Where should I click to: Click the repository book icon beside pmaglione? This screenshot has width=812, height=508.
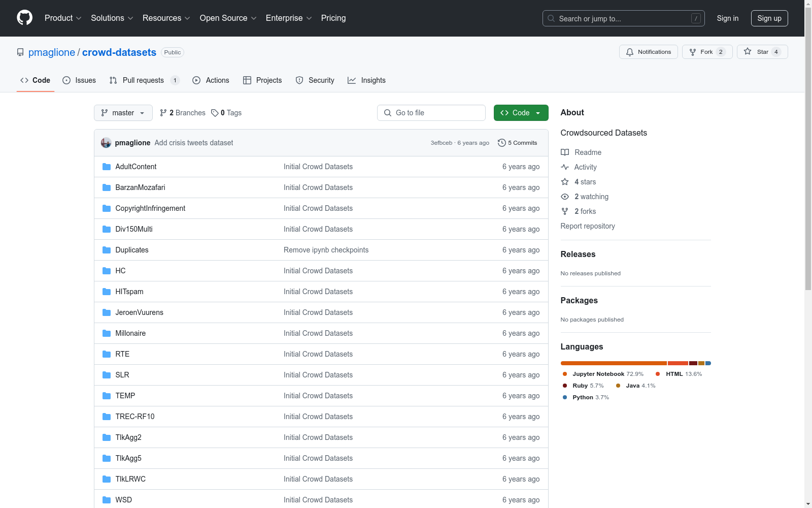coord(20,52)
